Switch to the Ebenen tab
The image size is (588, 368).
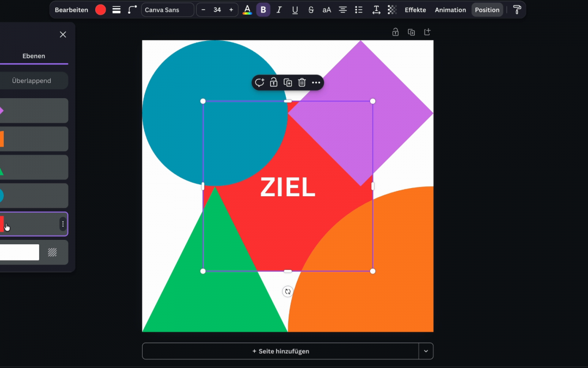click(34, 56)
